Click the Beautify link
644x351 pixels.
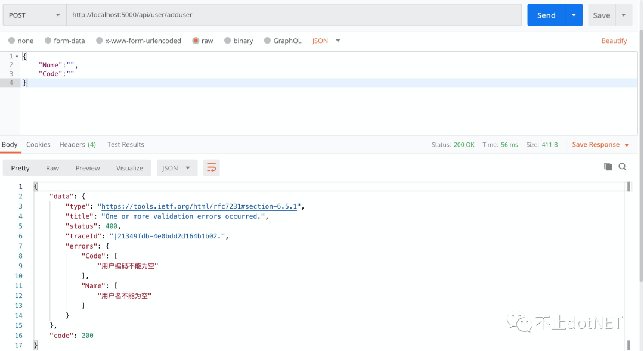pyautogui.click(x=614, y=41)
